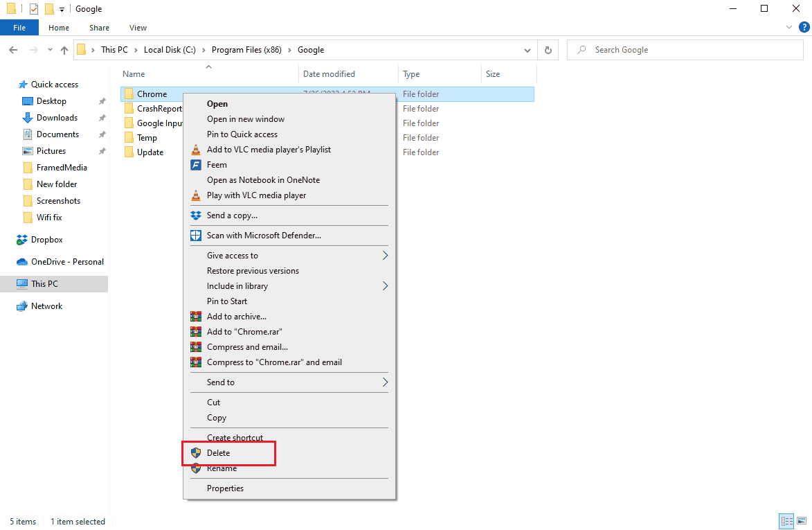Click the Feem icon in context menu
The height and width of the screenshot is (530, 812).
[x=195, y=165]
